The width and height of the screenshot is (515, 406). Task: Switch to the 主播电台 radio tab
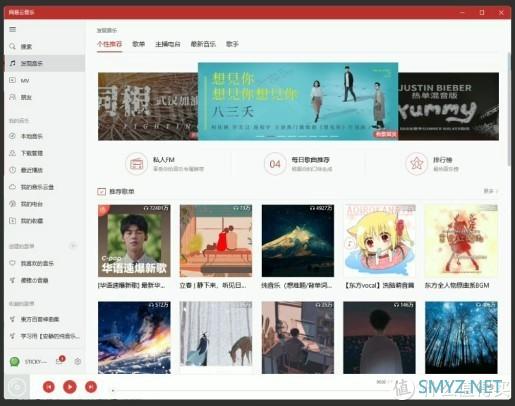pos(168,44)
